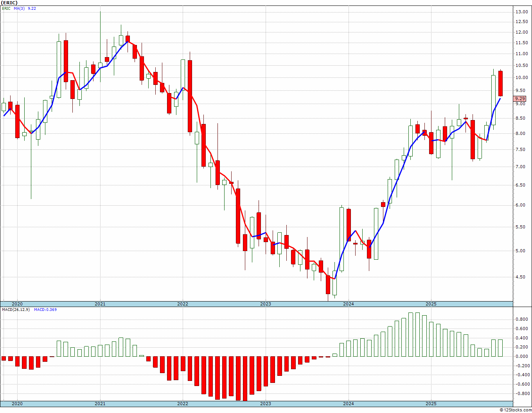Select the 5.50 price axis label
This screenshot has width=532, height=413.
point(521,227)
